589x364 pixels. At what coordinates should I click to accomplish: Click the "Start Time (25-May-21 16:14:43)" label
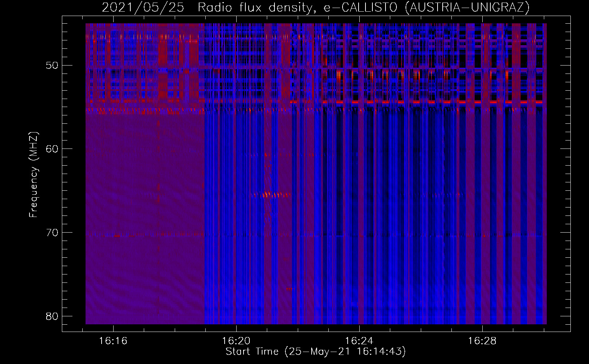(x=316, y=352)
